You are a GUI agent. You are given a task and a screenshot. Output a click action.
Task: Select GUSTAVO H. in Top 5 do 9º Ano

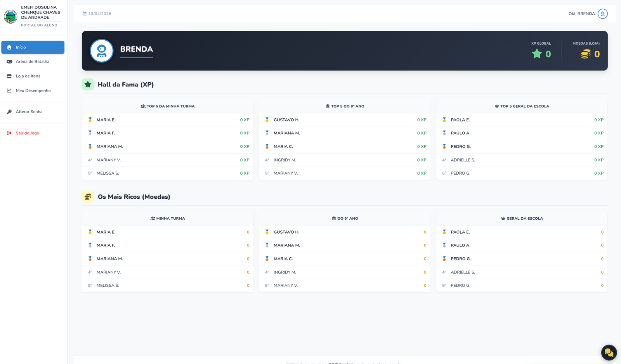(x=286, y=120)
